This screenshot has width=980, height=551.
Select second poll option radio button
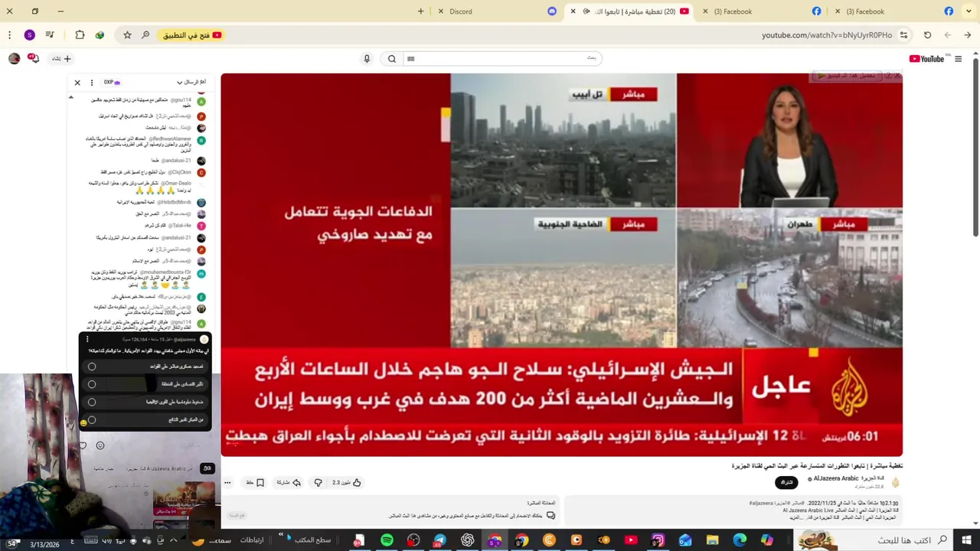point(92,384)
